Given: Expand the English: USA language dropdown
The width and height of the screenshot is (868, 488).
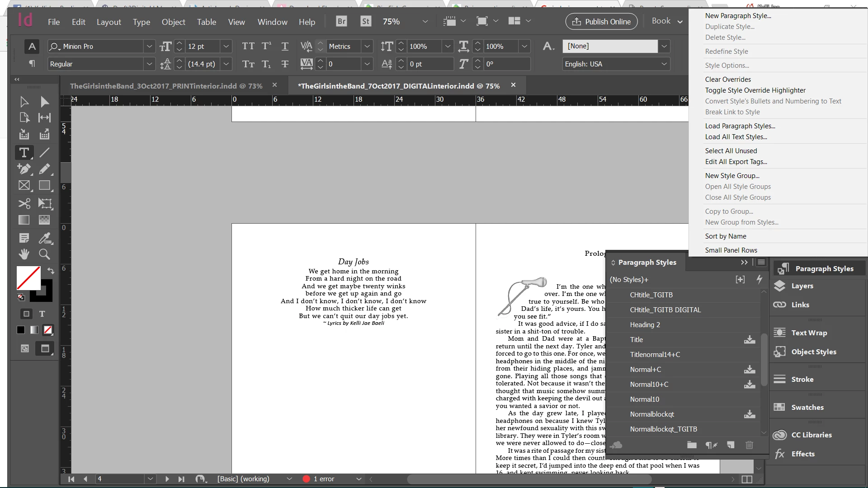Looking at the screenshot, I should point(664,64).
